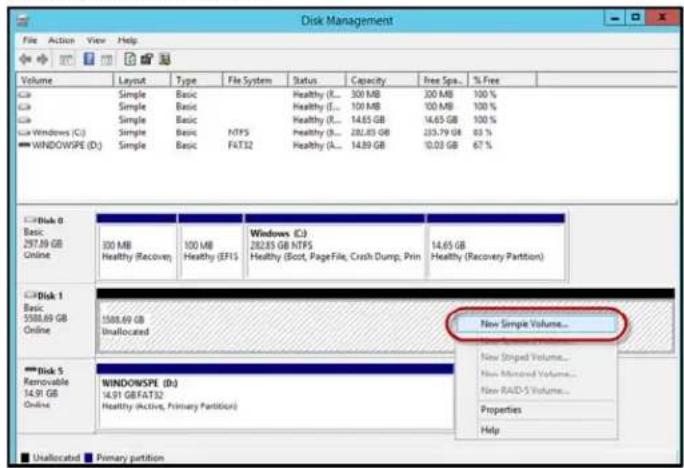The width and height of the screenshot is (684, 468).
Task: Select the Windows (C:) volume in the list
Action: click(x=58, y=133)
